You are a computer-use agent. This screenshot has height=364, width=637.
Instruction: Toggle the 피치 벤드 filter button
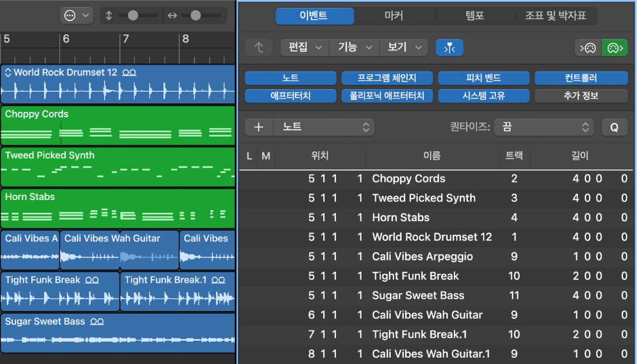483,79
